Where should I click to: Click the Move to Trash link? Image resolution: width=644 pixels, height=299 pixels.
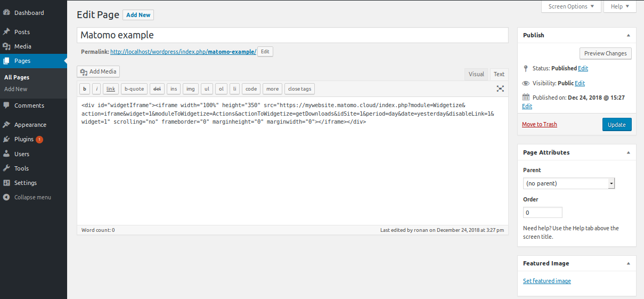[539, 124]
